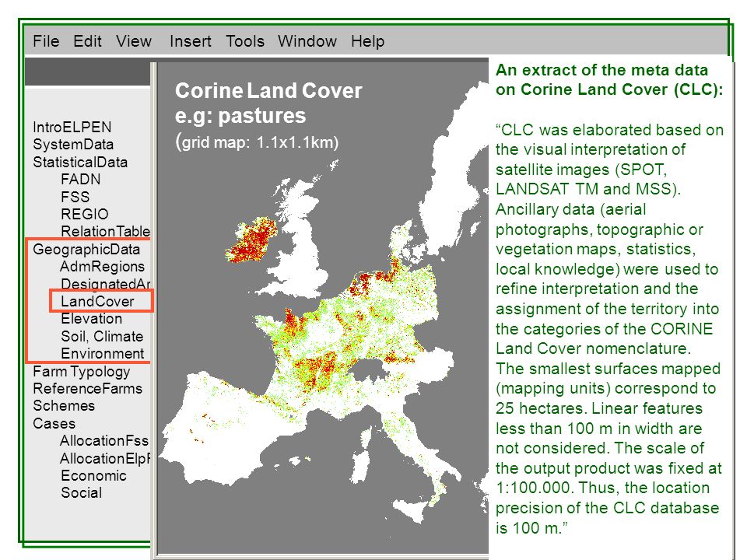Select the GeographicData tree entry
The height and width of the screenshot is (560, 747).
[x=86, y=250]
